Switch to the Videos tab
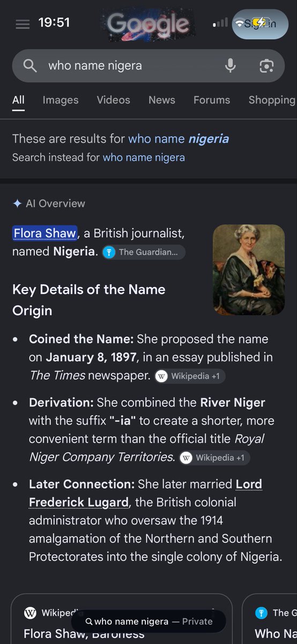This screenshot has width=297, height=644. pos(113,100)
